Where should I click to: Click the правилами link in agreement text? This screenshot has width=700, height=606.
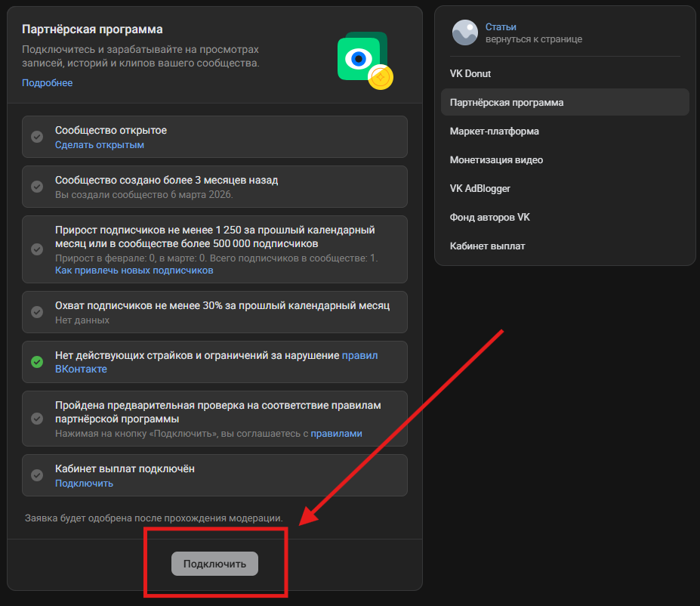(336, 434)
